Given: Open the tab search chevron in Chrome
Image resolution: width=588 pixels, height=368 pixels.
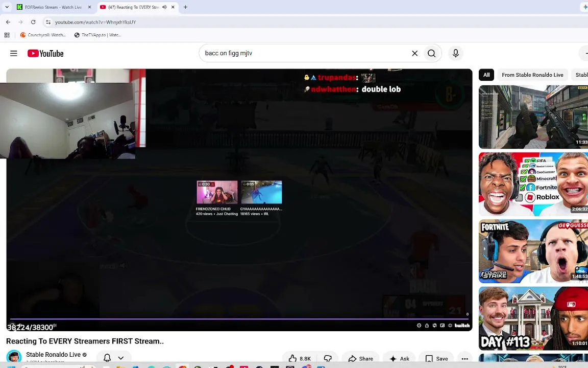Looking at the screenshot, I should point(7,7).
